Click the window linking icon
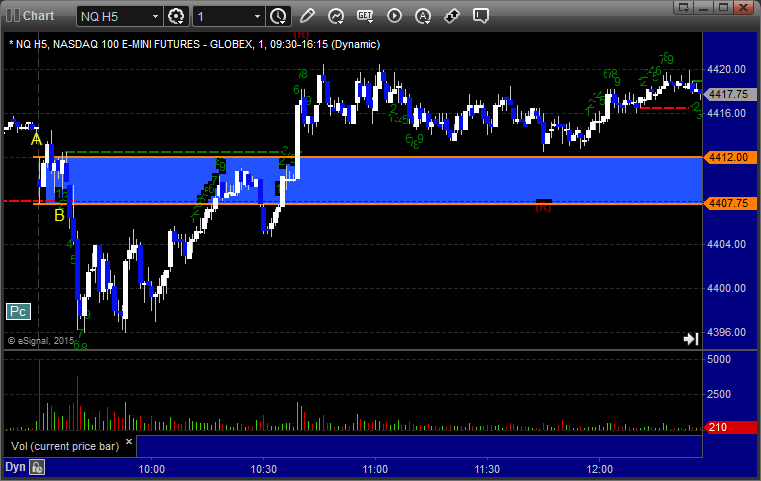Image resolution: width=761 pixels, height=481 pixels. (x=452, y=16)
